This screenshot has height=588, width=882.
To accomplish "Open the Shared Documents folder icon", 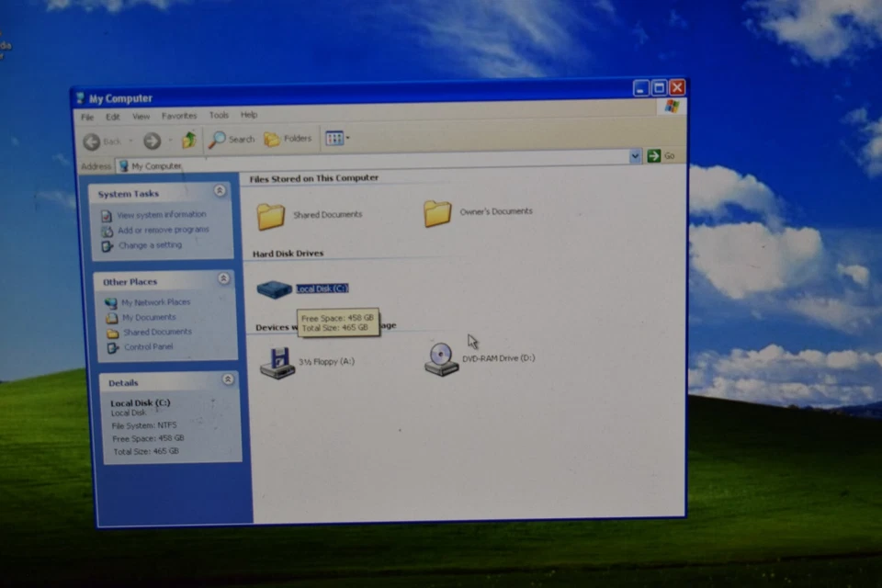I will 270,213.
